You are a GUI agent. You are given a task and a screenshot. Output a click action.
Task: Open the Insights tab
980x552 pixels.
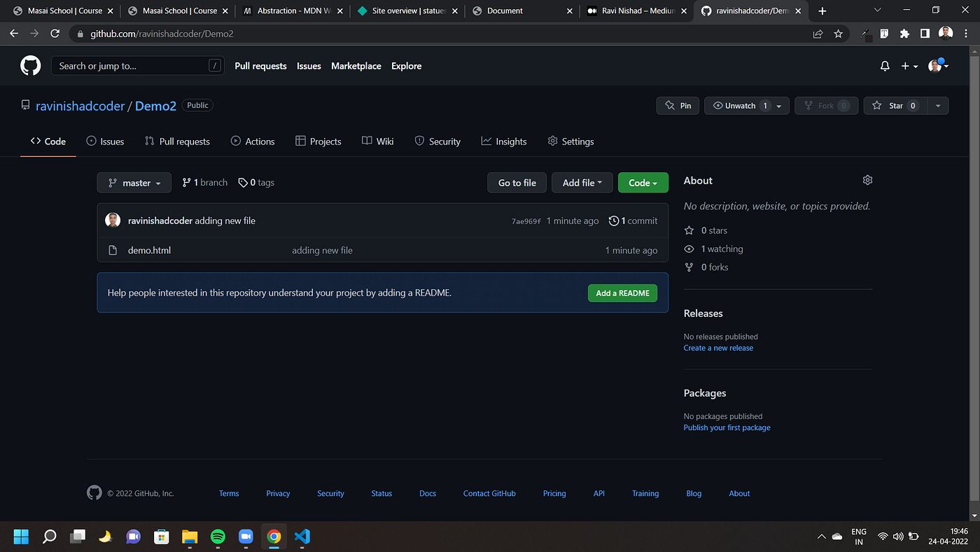tap(504, 141)
